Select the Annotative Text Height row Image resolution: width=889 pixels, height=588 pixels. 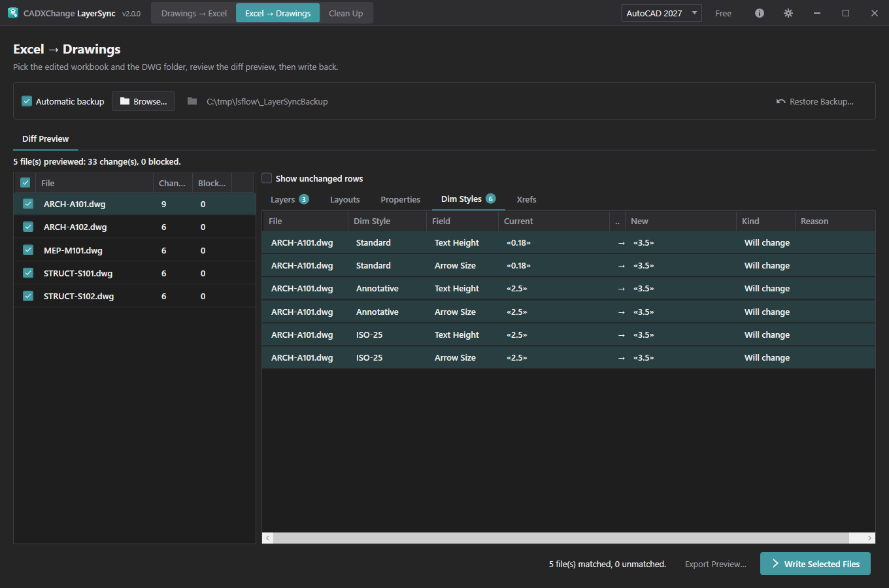[x=568, y=288]
